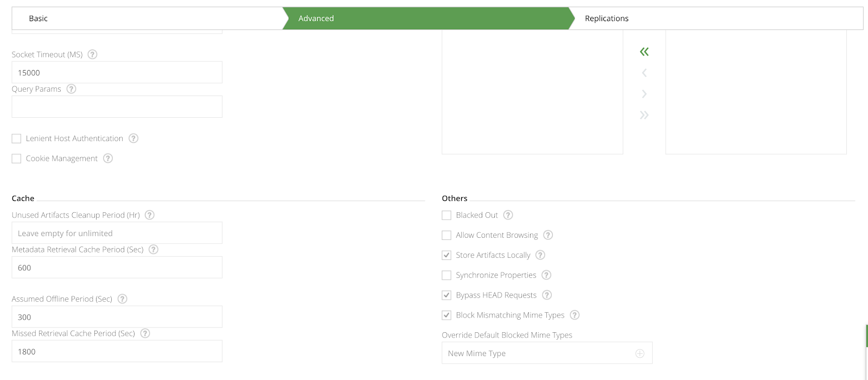This screenshot has height=380, width=868.
Task: Focus the Socket Timeout field showing 15000
Action: [x=117, y=72]
